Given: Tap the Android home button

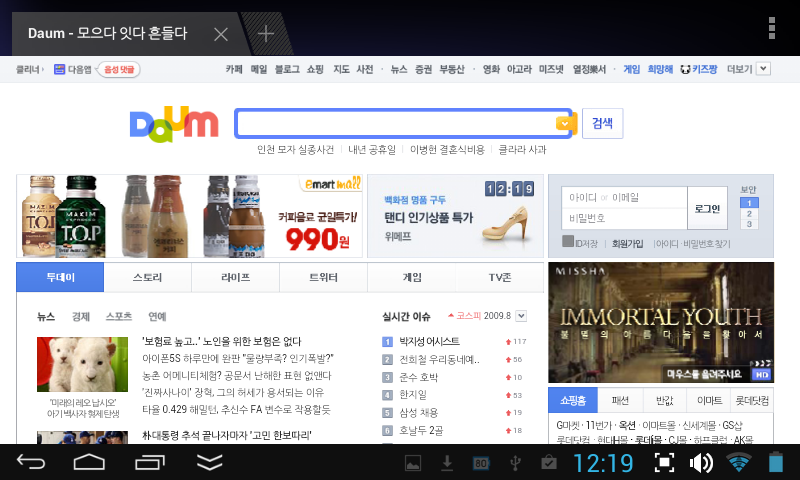Looking at the screenshot, I should [x=89, y=462].
